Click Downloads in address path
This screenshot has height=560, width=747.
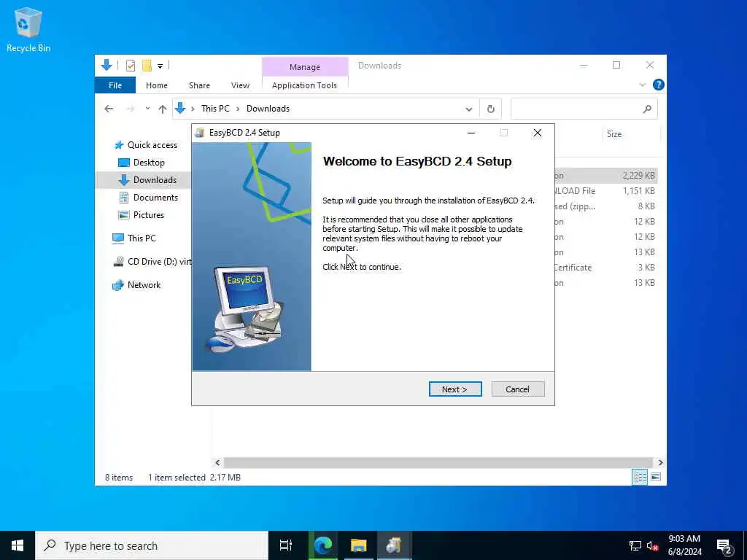pos(268,109)
